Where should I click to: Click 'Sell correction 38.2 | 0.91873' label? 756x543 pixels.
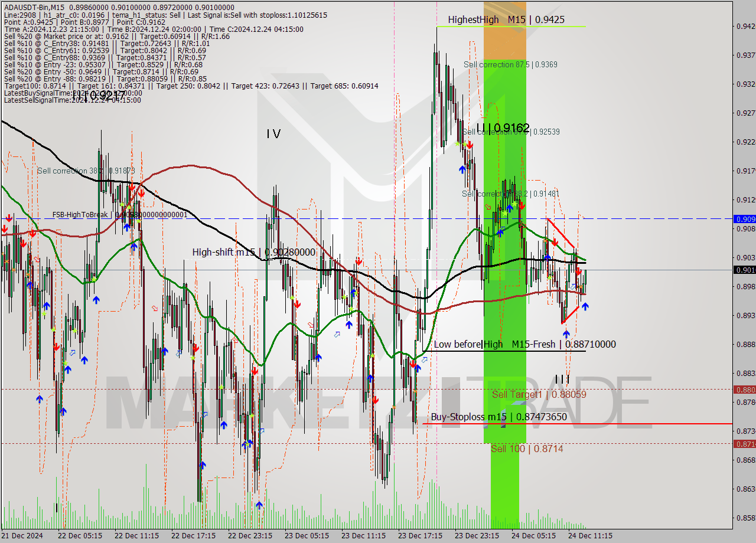click(x=86, y=171)
